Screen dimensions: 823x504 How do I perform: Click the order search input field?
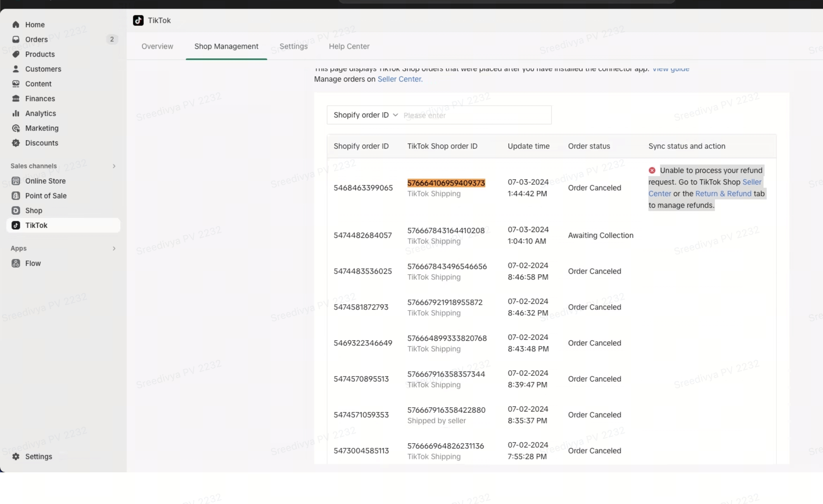[x=475, y=115]
